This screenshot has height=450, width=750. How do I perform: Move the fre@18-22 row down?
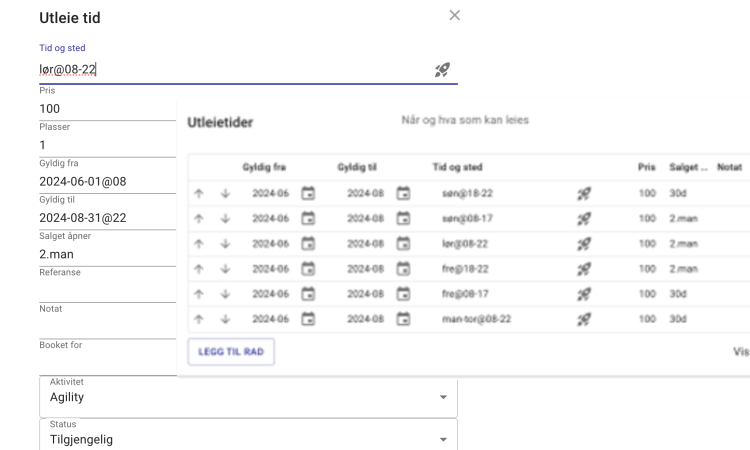tap(225, 268)
